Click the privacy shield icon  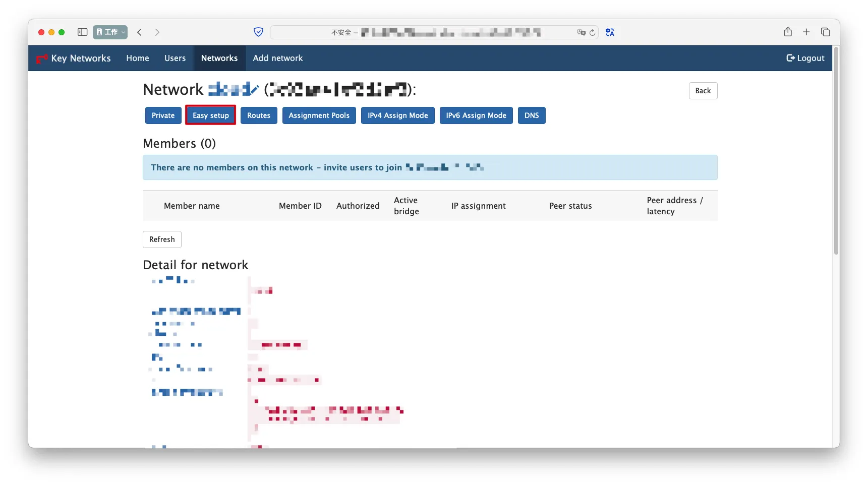pos(258,32)
